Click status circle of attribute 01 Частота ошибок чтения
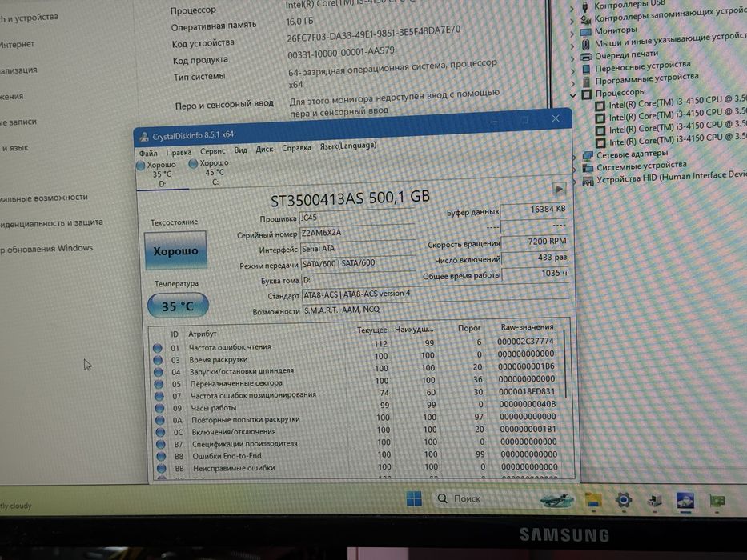The width and height of the screenshot is (747, 560). click(157, 348)
